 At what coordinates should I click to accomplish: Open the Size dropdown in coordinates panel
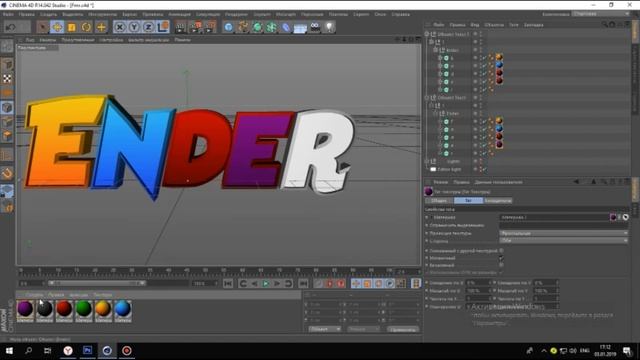click(x=363, y=329)
